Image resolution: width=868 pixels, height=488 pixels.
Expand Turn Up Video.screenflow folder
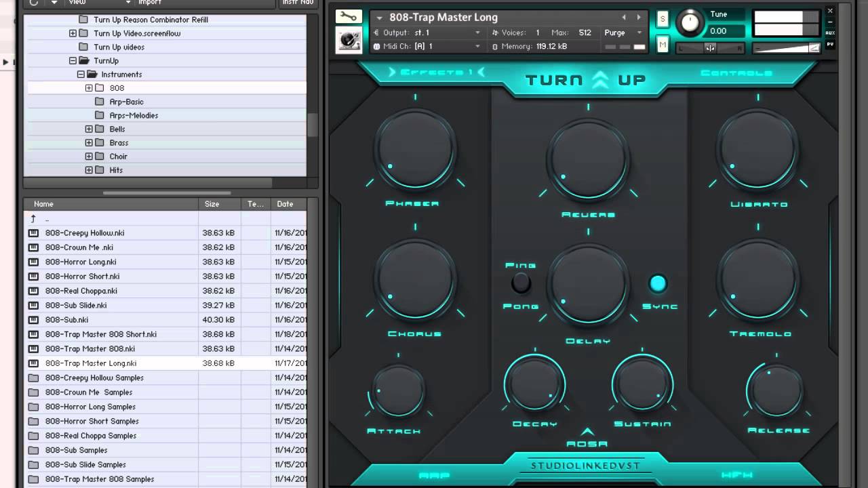pos(73,33)
